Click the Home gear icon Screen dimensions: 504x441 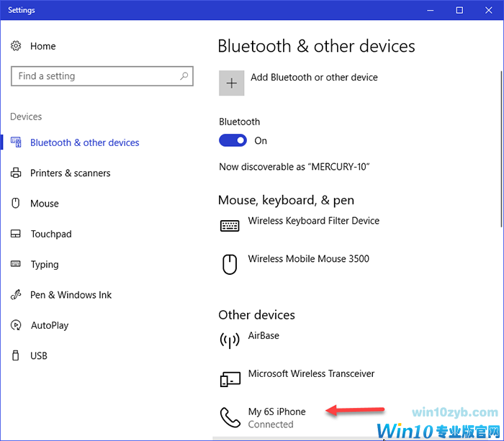(x=16, y=46)
